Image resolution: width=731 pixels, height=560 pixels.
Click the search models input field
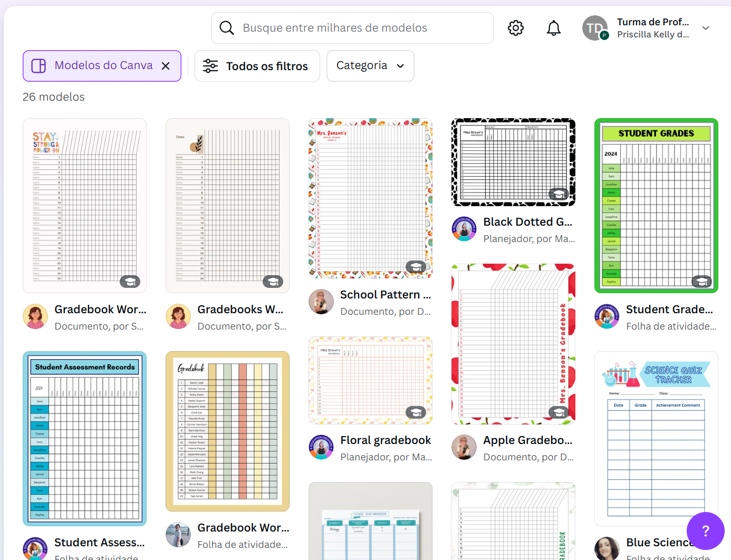[352, 28]
